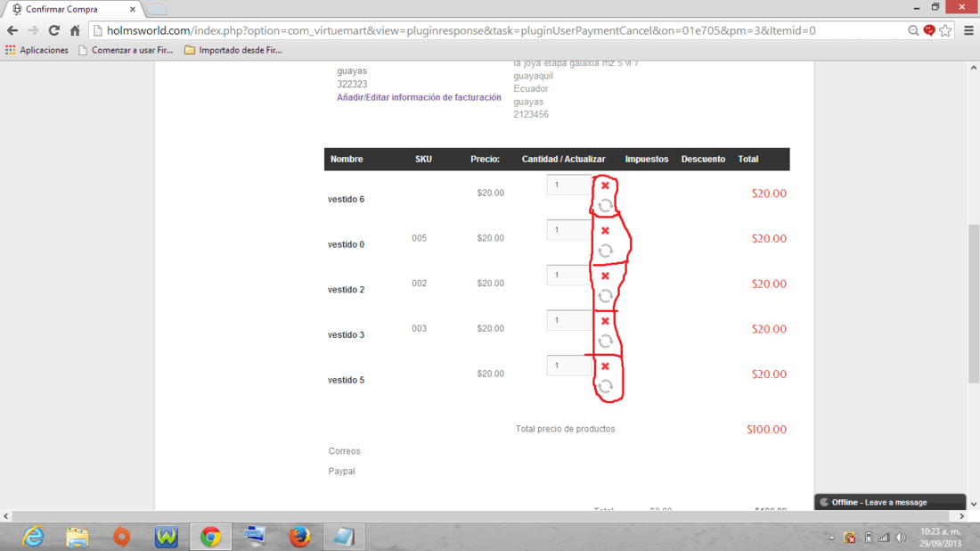Open the Aplicaciones apps shortcut
980x551 pixels.
pyautogui.click(x=37, y=50)
